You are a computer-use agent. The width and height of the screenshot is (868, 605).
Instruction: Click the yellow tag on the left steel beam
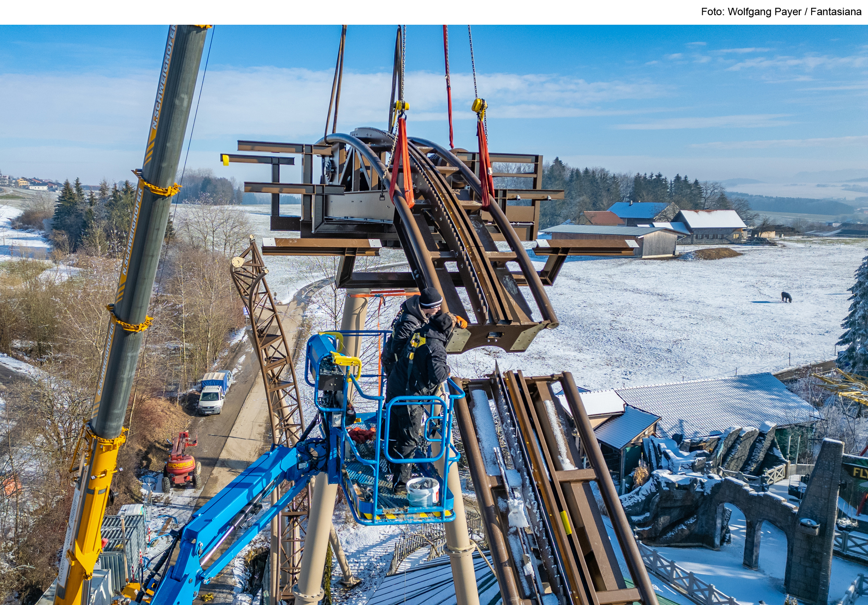click(x=225, y=160)
